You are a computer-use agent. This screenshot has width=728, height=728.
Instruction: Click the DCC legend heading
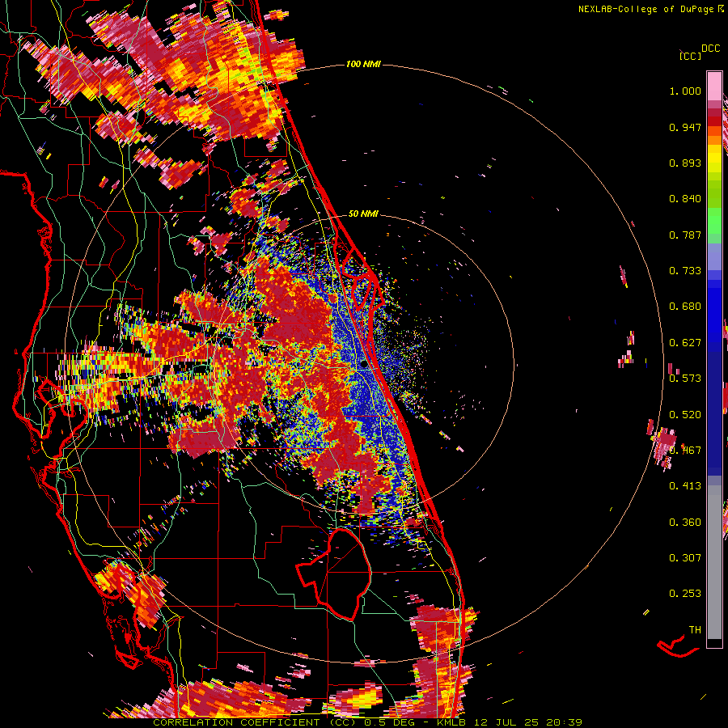(x=711, y=49)
